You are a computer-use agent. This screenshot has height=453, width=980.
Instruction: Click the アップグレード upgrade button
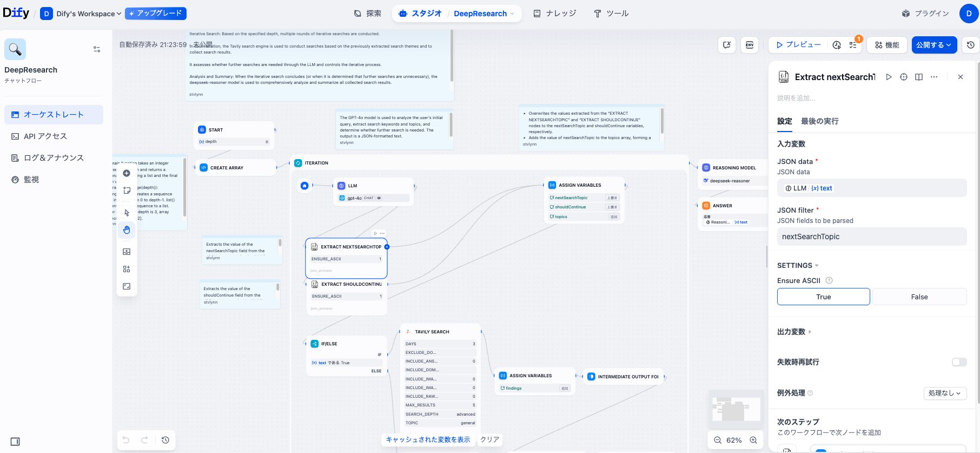click(x=156, y=14)
